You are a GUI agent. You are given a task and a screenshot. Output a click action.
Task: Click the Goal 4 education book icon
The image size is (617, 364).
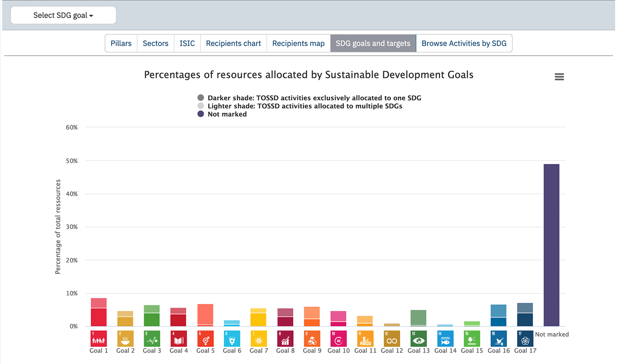pyautogui.click(x=179, y=338)
